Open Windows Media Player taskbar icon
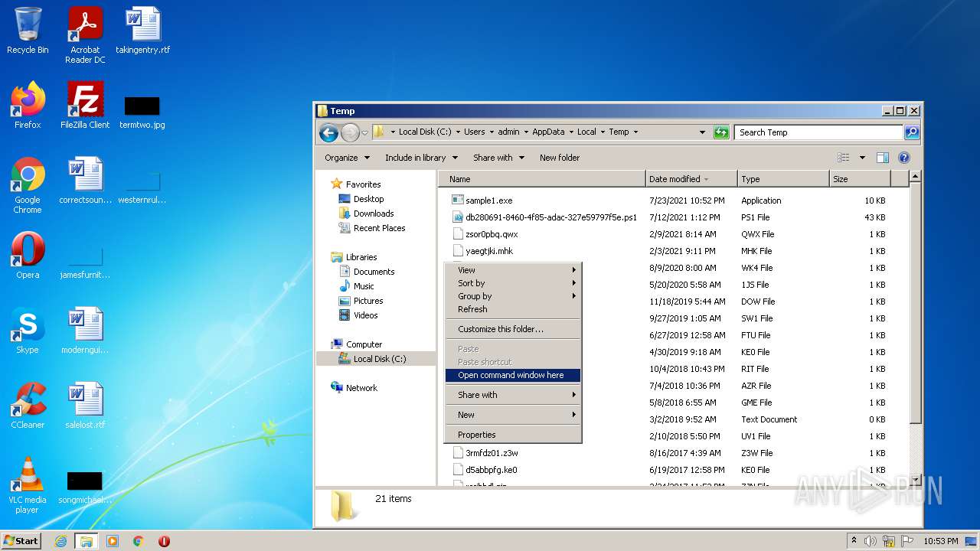This screenshot has height=551, width=980. [x=113, y=541]
